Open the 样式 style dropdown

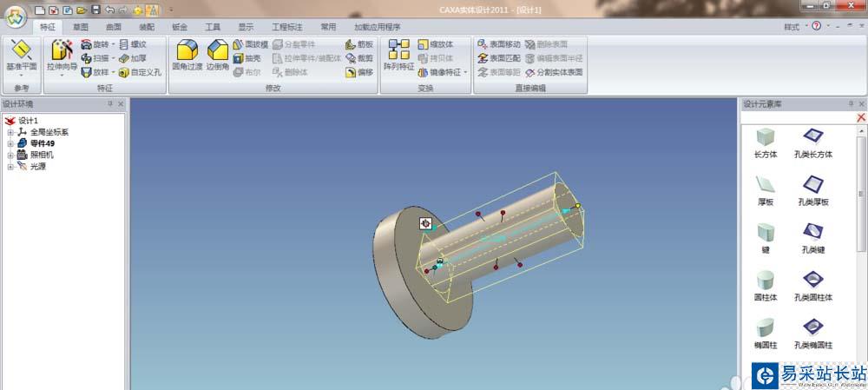(795, 27)
